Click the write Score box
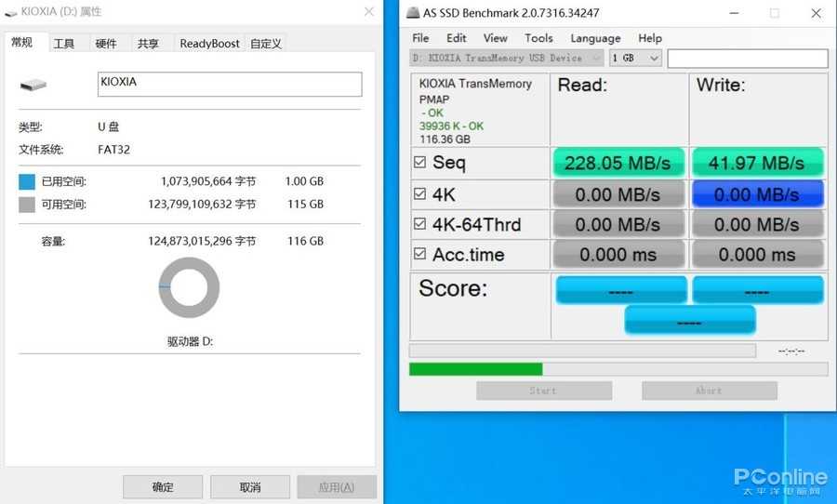The height and width of the screenshot is (504, 837). pyautogui.click(x=757, y=290)
